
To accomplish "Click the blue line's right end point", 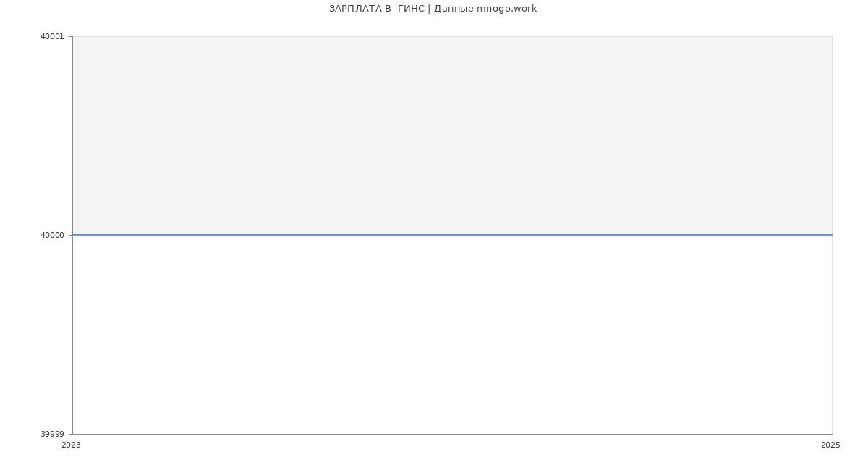I will (x=831, y=235).
